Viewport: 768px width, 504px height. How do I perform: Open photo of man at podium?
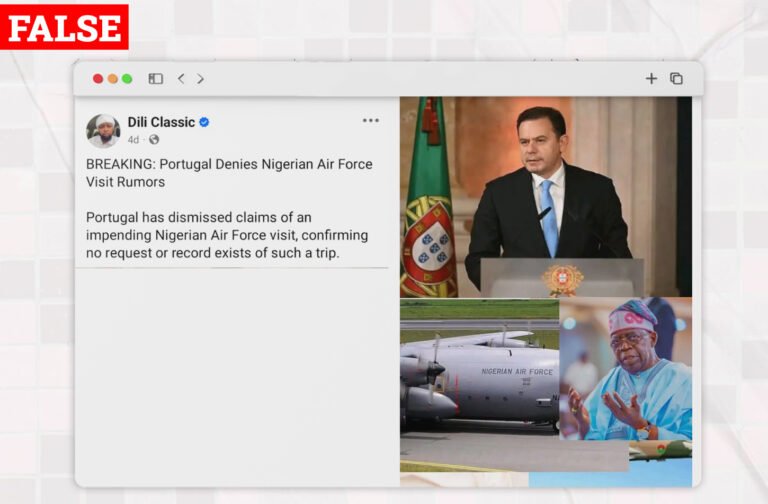coord(546,197)
